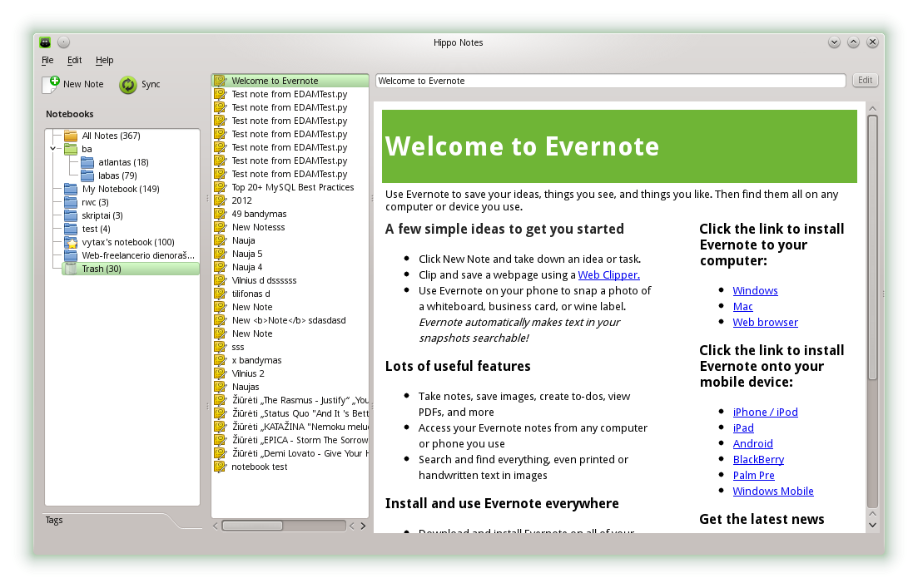Click the New Note icon

click(x=51, y=84)
